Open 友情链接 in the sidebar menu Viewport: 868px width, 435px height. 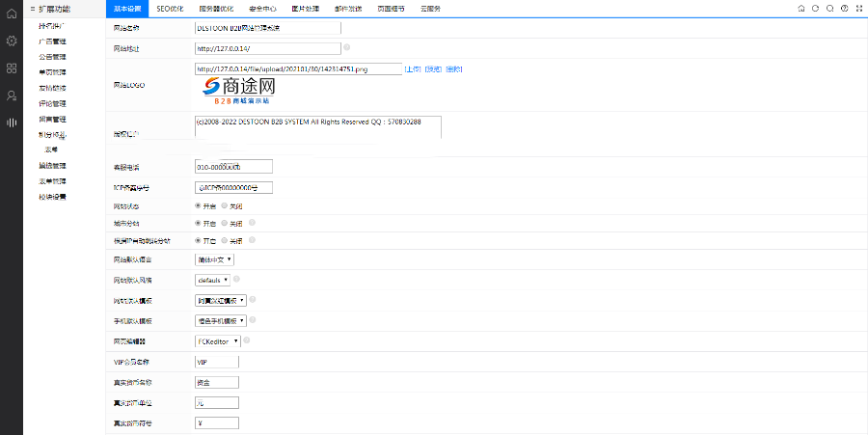coord(53,88)
